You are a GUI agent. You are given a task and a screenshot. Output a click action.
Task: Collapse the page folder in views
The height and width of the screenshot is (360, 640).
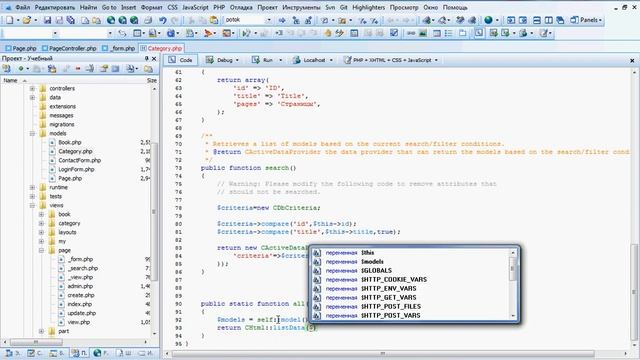pyautogui.click(x=41, y=250)
